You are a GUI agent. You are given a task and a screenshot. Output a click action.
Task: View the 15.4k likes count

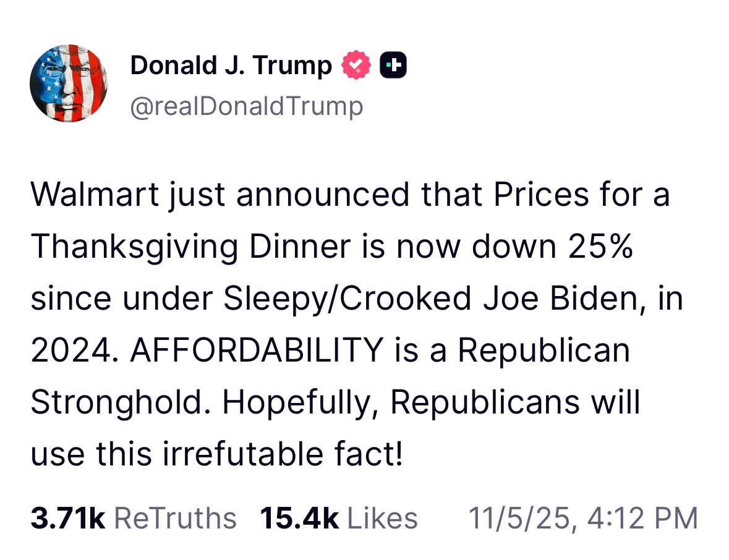click(299, 518)
